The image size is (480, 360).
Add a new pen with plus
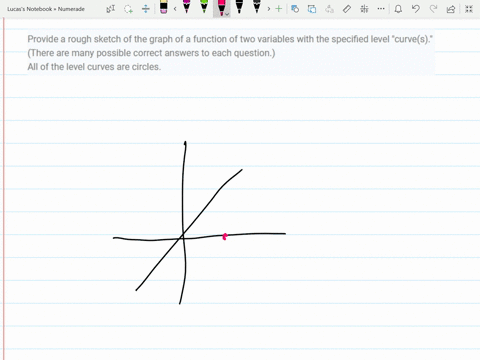279,9
